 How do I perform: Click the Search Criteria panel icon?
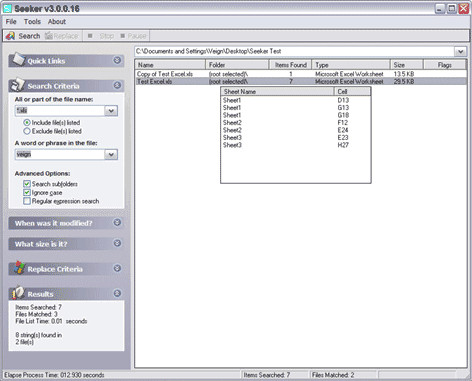click(17, 85)
